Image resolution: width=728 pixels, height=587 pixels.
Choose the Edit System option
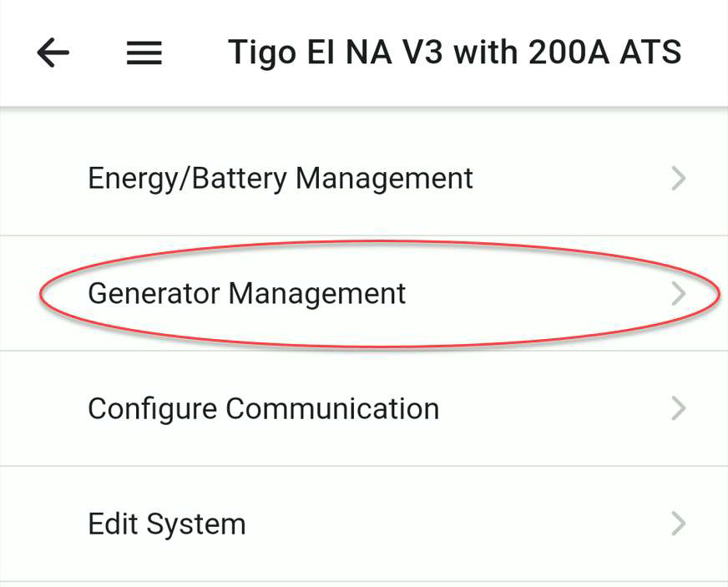pos(364,524)
